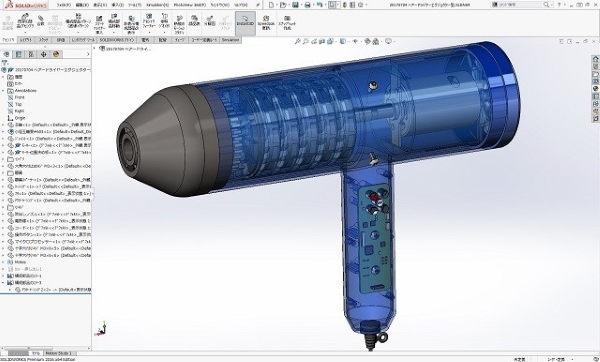Open the ConfigurationManager tab in the left panel
This screenshot has width=600, height=362.
point(31,54)
